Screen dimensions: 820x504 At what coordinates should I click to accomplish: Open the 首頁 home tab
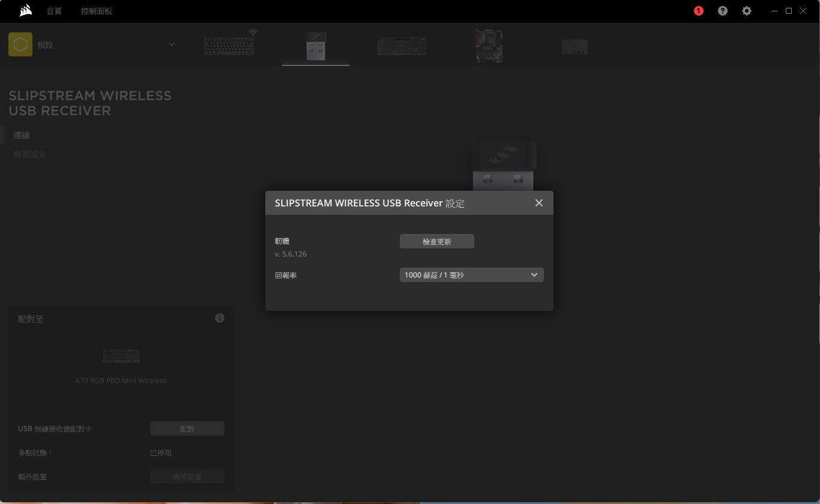(54, 11)
